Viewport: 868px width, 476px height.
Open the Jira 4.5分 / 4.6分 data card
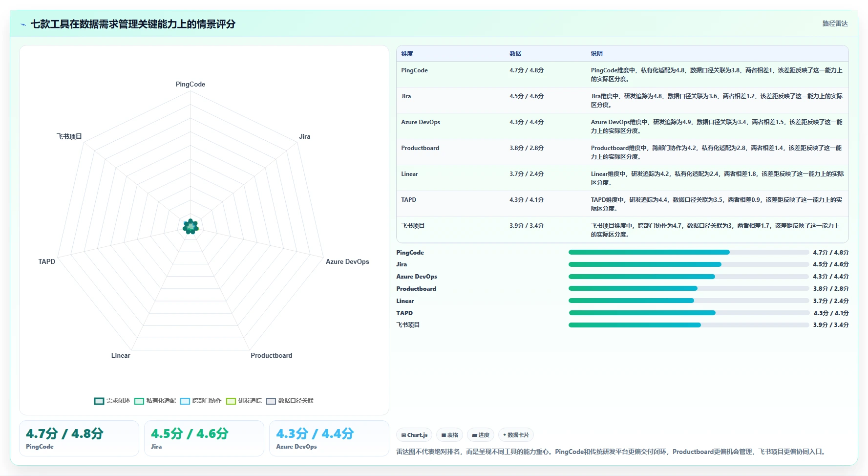coord(204,438)
